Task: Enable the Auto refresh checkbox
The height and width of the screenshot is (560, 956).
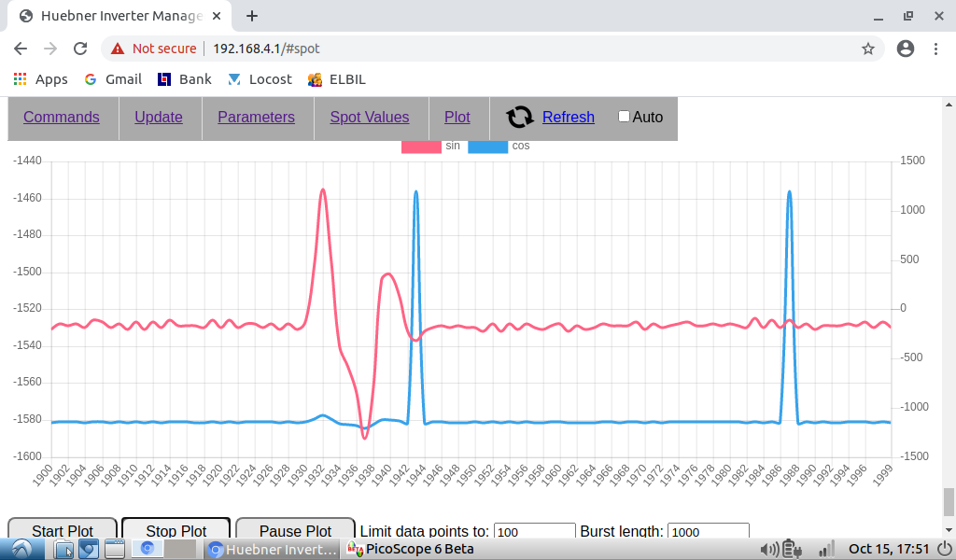Action: pos(624,117)
